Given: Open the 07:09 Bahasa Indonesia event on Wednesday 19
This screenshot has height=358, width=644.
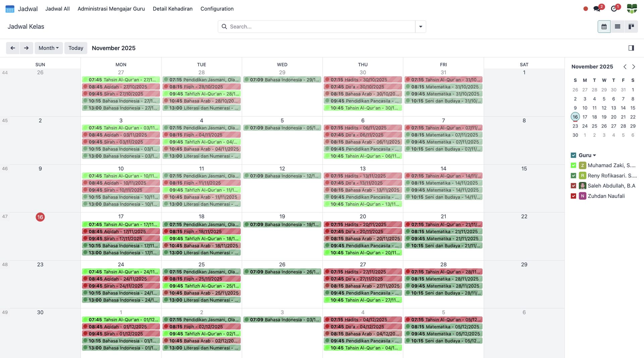Looking at the screenshot, I should click(x=282, y=224).
